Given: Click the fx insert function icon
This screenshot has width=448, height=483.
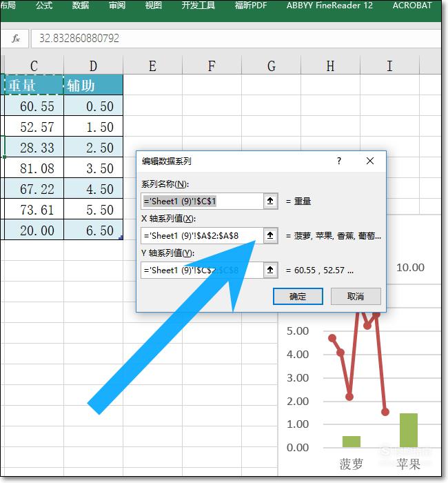Looking at the screenshot, I should 15,39.
